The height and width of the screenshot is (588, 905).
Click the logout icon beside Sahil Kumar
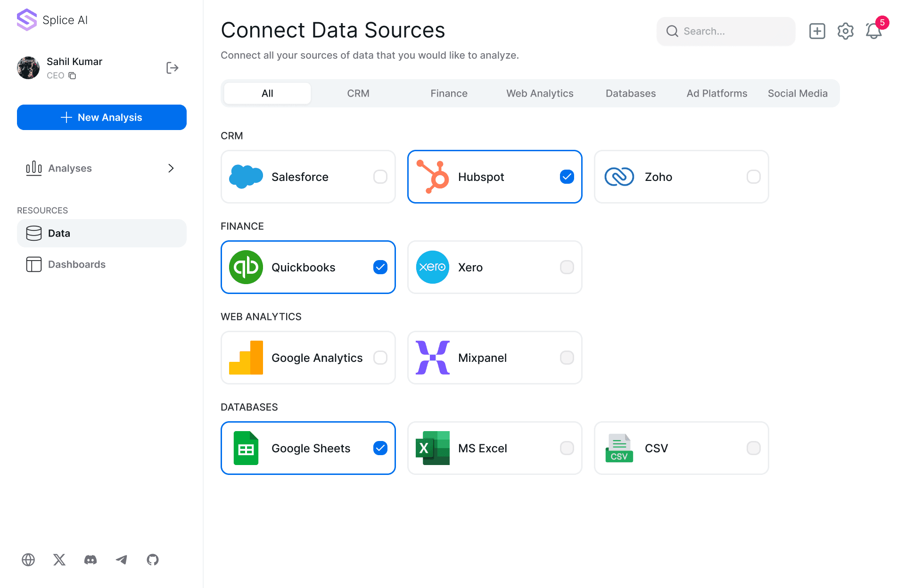pos(173,68)
